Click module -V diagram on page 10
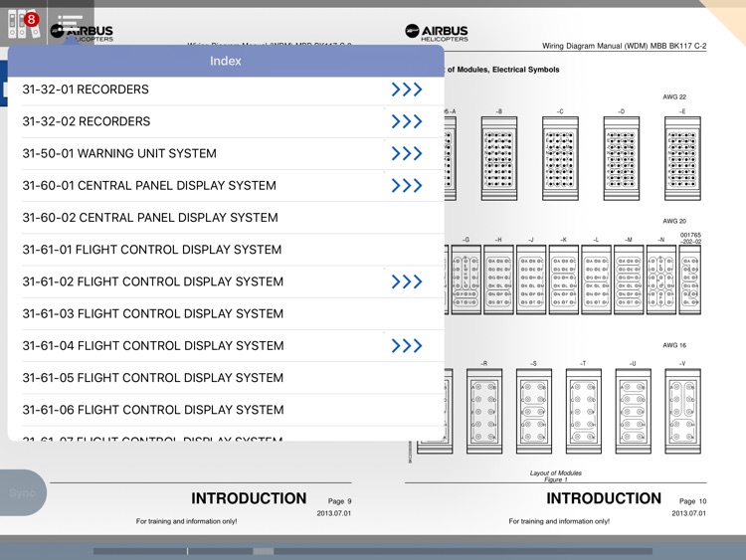Screen dimensions: 746x560 pos(682,411)
